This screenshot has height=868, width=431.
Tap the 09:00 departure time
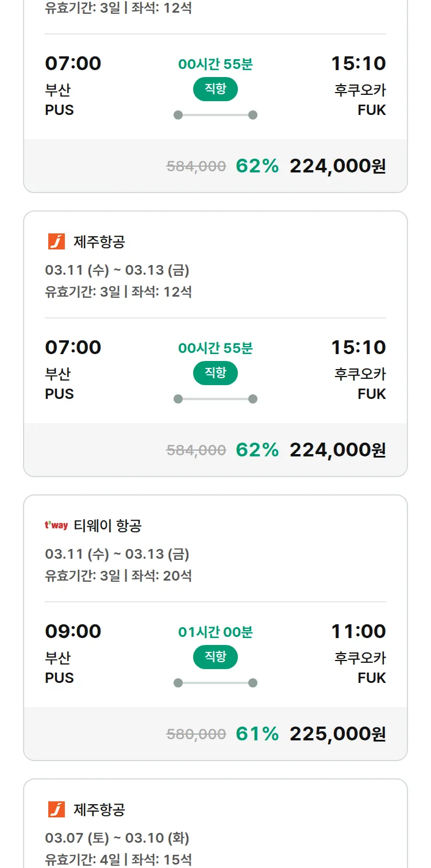click(x=73, y=631)
